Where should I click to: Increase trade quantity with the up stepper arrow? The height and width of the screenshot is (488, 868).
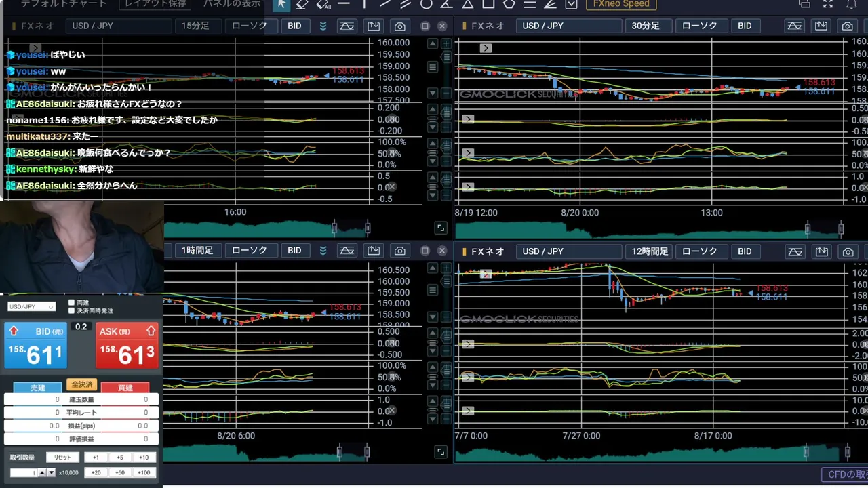42,472
